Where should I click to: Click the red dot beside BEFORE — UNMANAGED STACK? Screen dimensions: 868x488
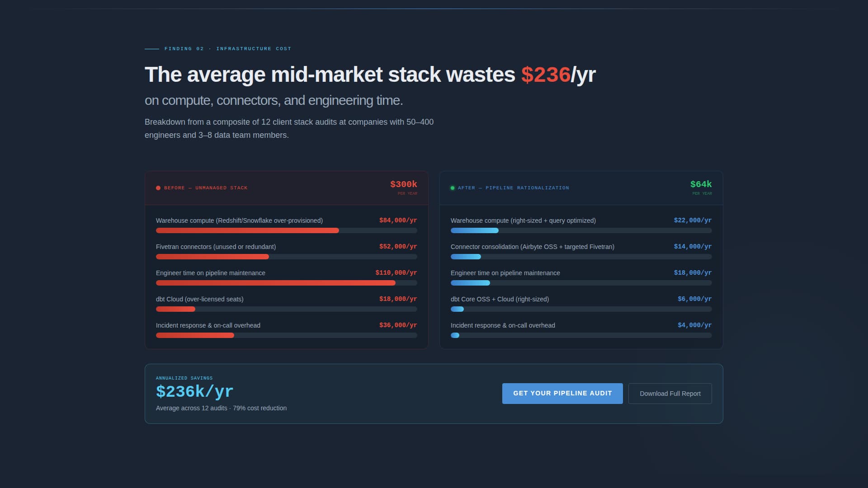pyautogui.click(x=158, y=188)
